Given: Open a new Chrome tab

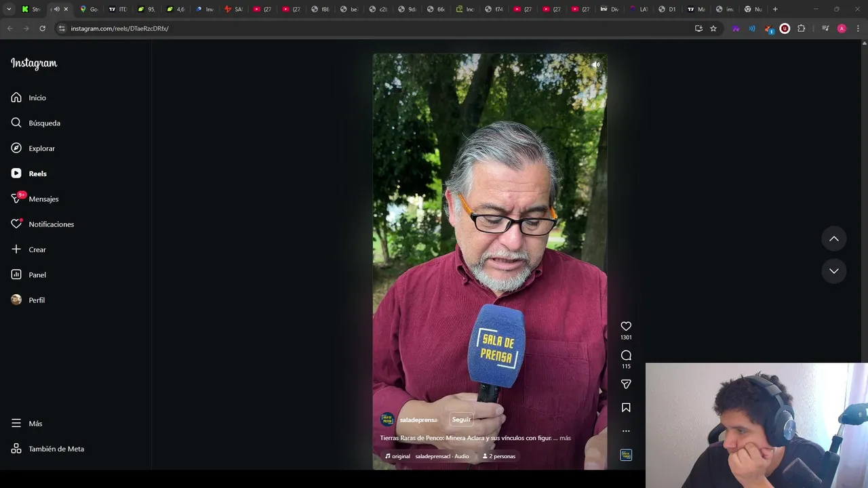Looking at the screenshot, I should click(x=775, y=9).
